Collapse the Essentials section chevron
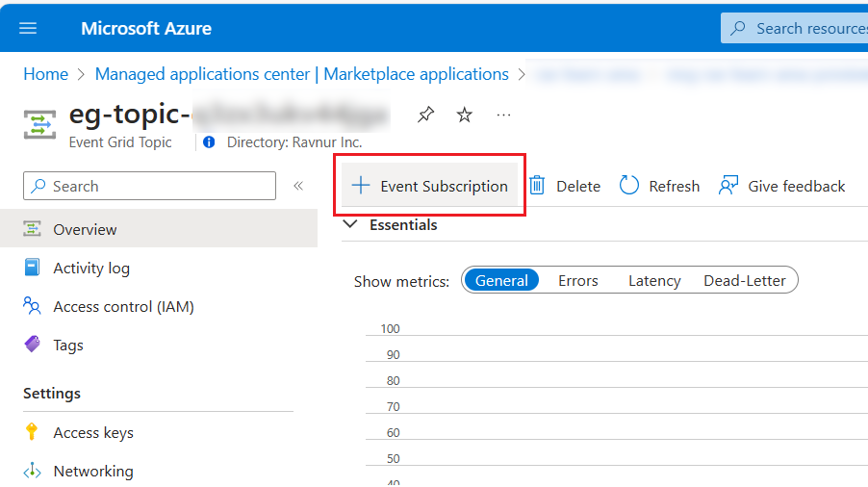 [x=350, y=224]
